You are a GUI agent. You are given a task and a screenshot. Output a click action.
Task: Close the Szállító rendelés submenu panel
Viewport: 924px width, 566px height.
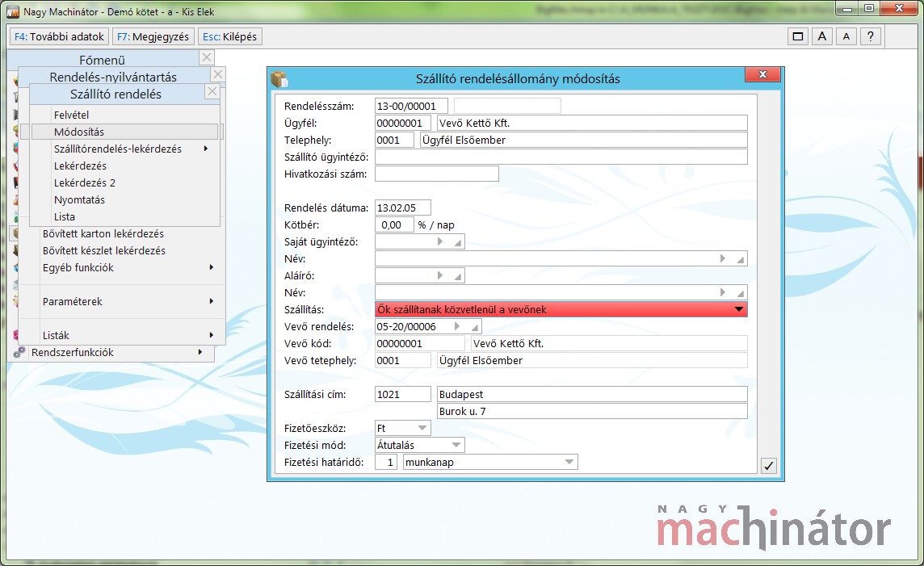[212, 91]
